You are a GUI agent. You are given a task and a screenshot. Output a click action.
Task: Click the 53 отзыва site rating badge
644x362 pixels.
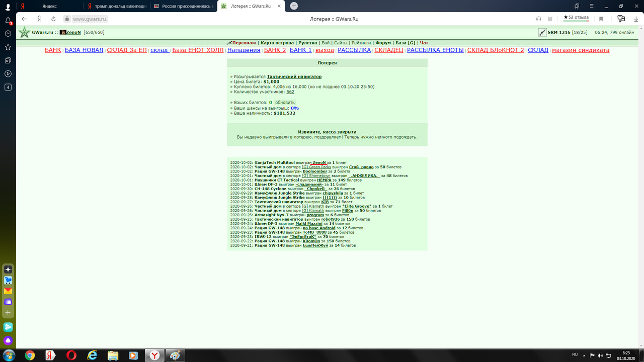576,18
